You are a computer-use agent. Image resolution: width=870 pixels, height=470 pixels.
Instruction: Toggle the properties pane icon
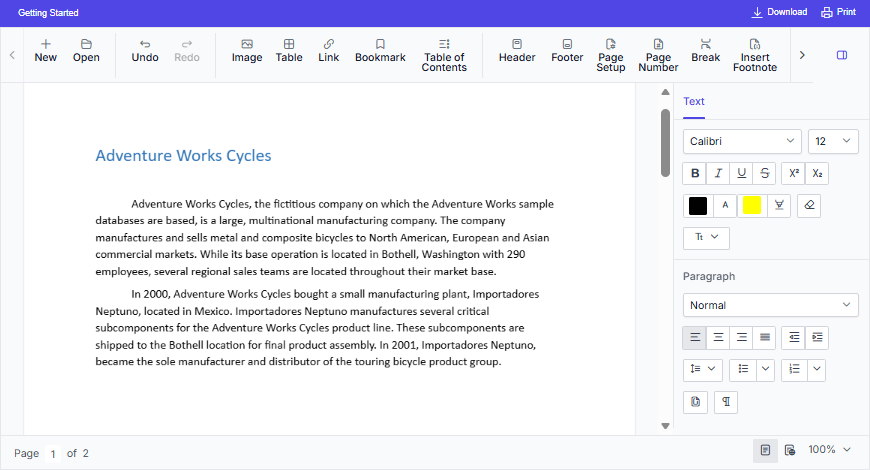point(842,55)
